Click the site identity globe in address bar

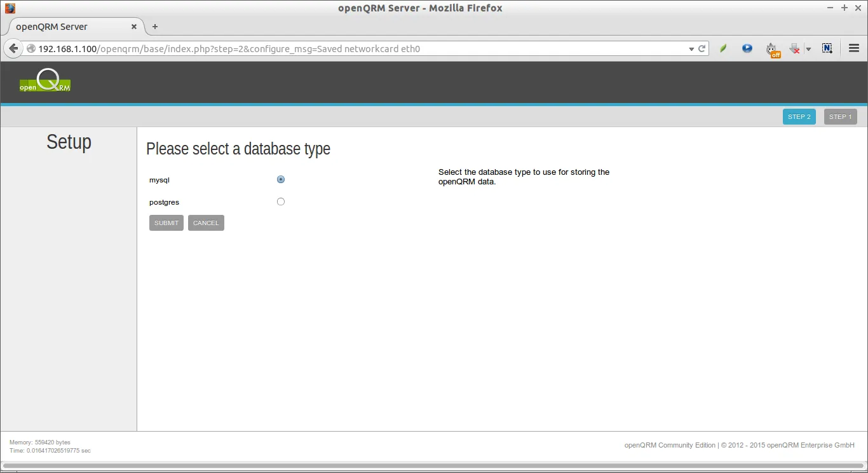click(31, 48)
